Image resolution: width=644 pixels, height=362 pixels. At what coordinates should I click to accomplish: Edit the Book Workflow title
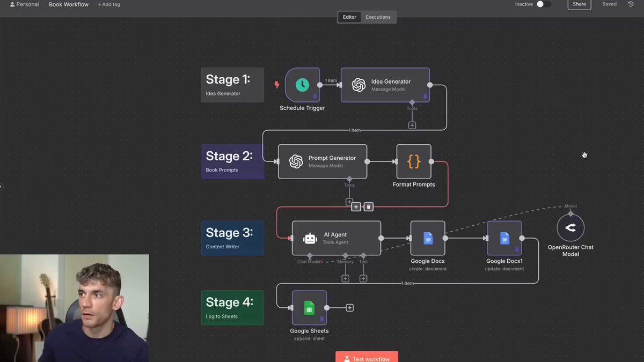pyautogui.click(x=69, y=4)
